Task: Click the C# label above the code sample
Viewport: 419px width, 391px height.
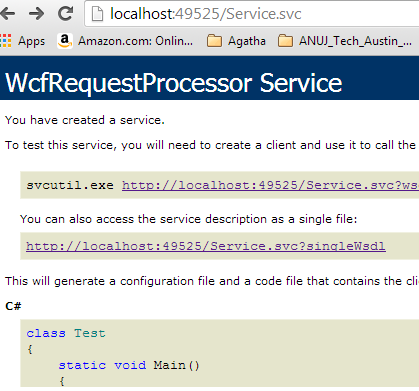Action: tap(13, 306)
